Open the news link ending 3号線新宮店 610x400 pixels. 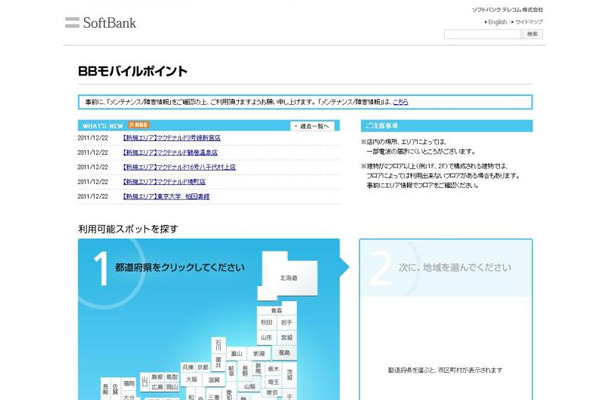tap(172, 138)
